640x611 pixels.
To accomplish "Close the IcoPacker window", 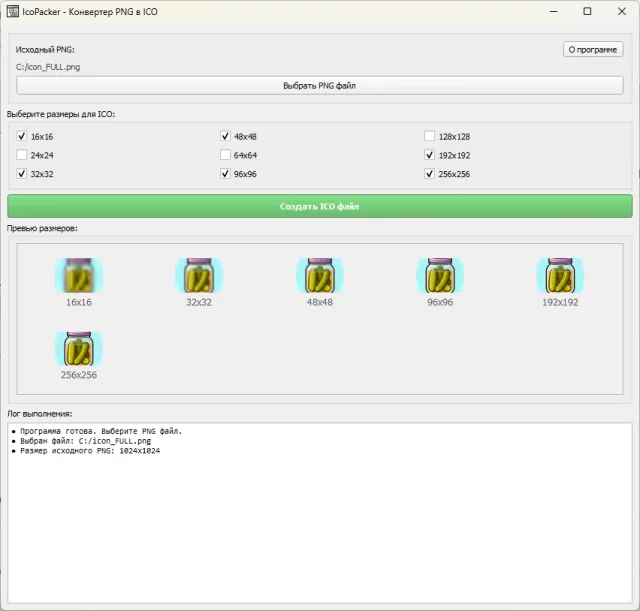I will click(622, 11).
